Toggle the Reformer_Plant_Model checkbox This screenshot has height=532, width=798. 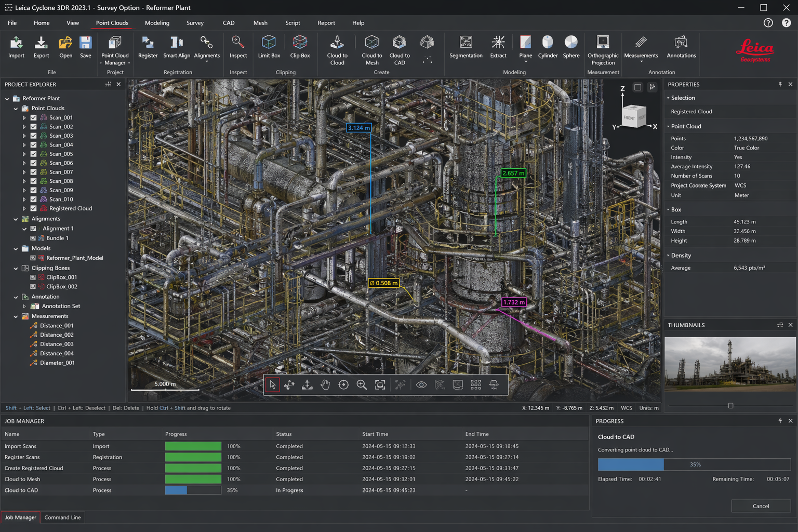point(33,258)
